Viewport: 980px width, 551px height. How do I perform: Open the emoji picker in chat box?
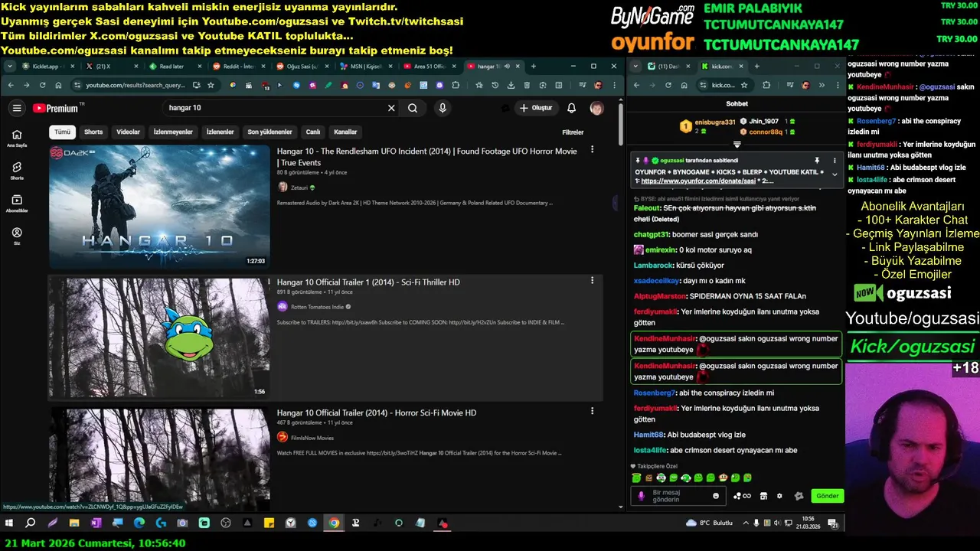(716, 496)
